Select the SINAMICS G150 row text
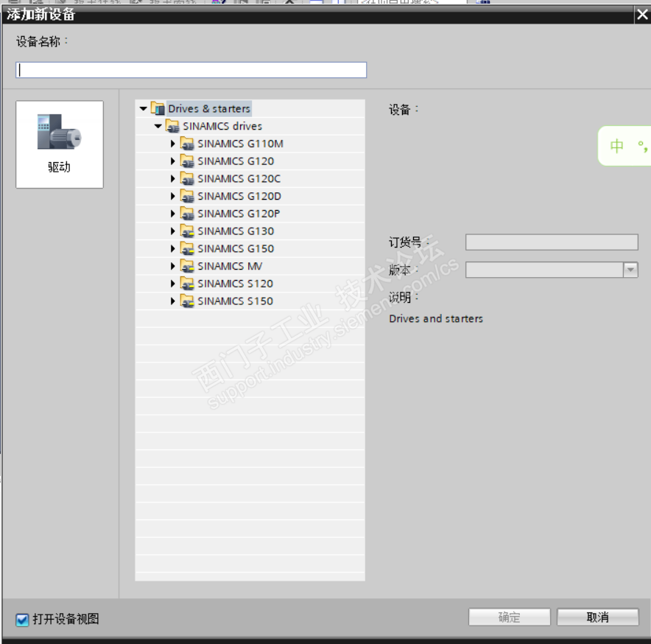 [x=236, y=248]
